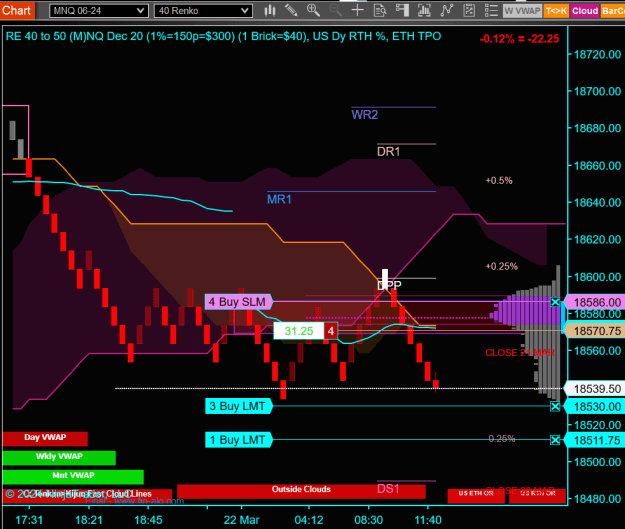Click the WR2 pivot label

(x=364, y=115)
